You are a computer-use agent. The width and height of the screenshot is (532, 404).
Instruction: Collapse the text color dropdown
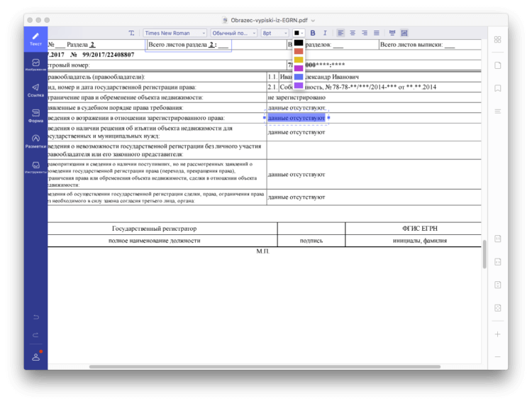299,33
